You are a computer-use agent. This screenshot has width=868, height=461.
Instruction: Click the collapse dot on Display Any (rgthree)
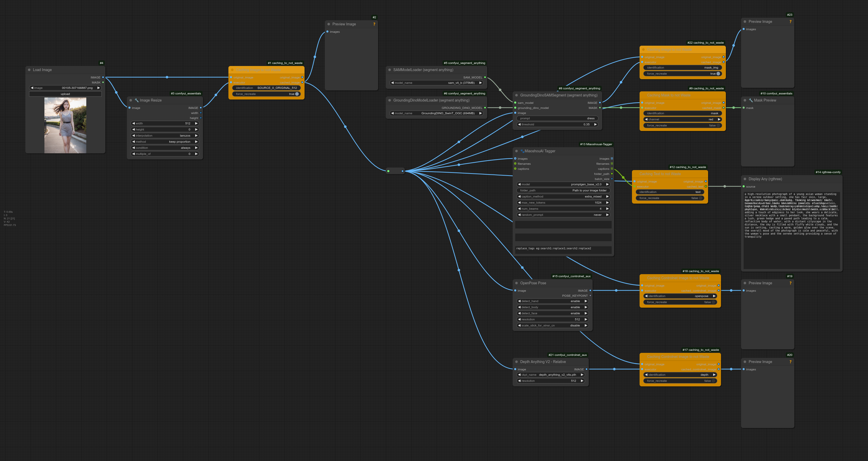pyautogui.click(x=745, y=179)
